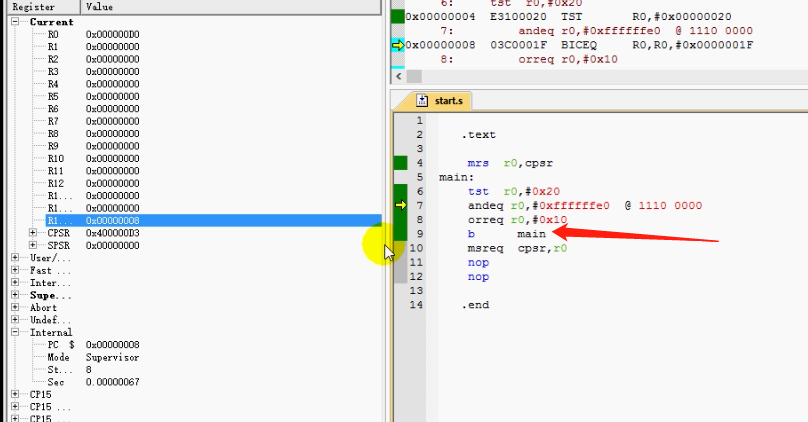Expand the User/System register group

coord(16,258)
